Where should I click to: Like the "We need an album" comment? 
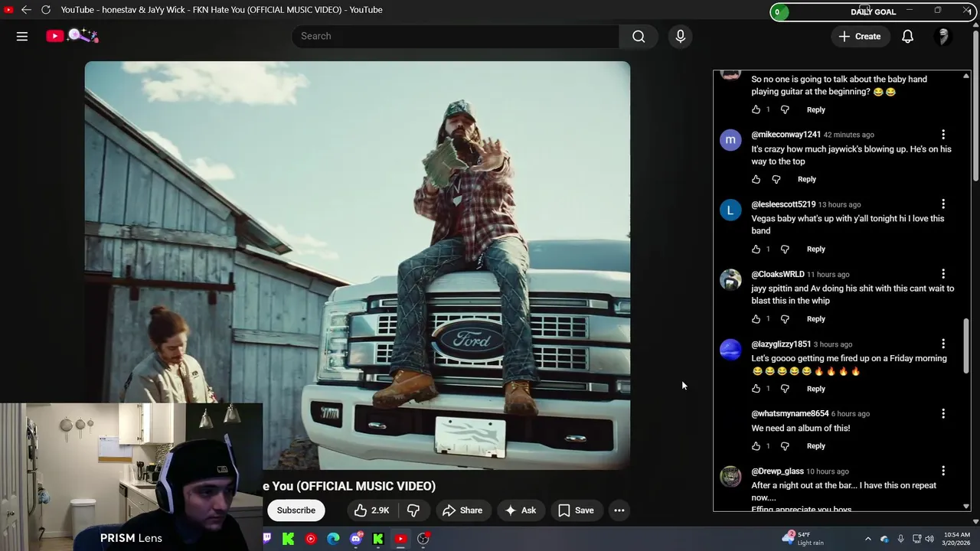click(756, 446)
